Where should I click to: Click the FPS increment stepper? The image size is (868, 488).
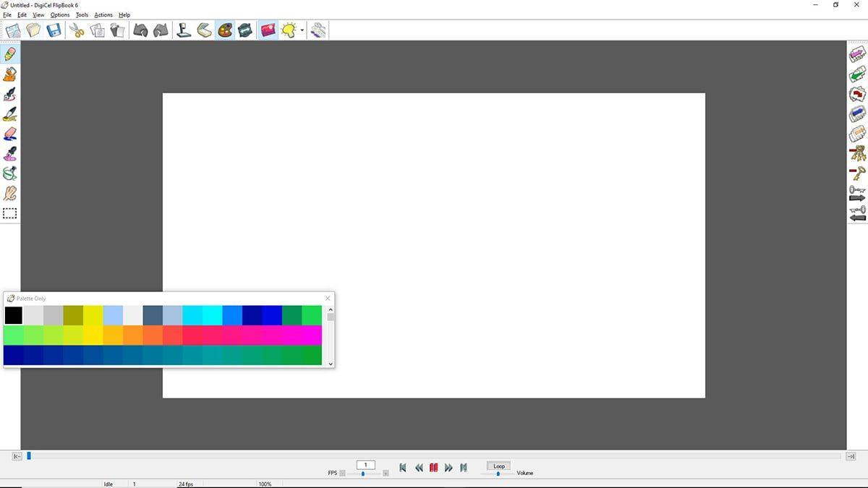(386, 474)
